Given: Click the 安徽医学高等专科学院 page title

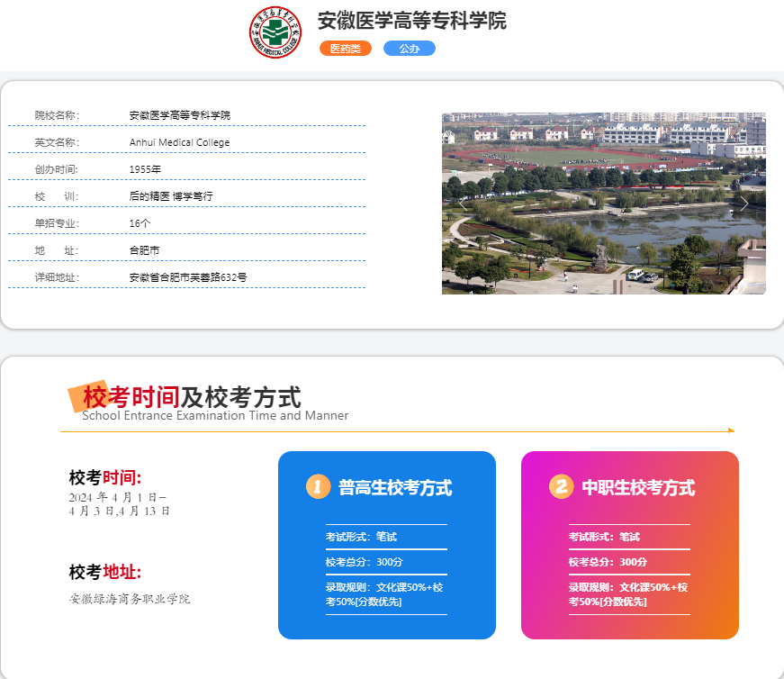Looking at the screenshot, I should pos(411,22).
